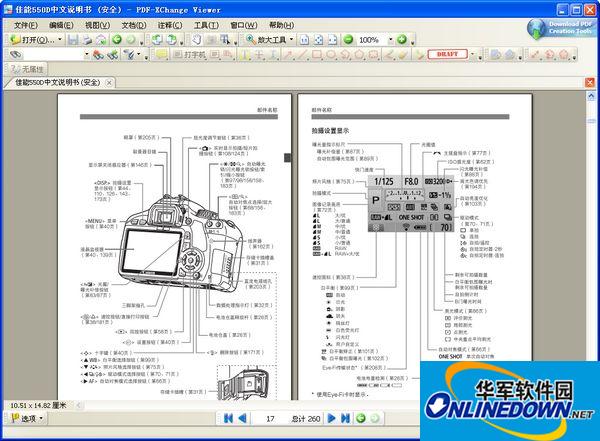Click the binoculars find icon
Screen dimensions: 600x441
15,55
